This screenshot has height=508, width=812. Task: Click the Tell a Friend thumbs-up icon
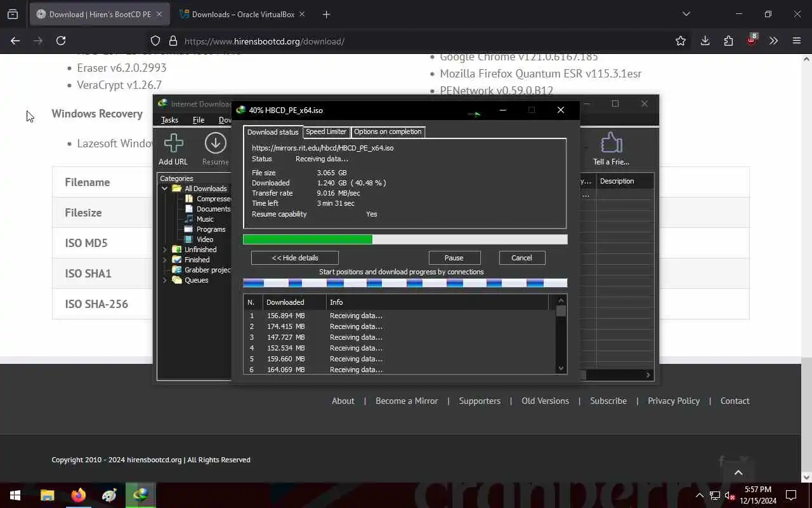click(611, 143)
